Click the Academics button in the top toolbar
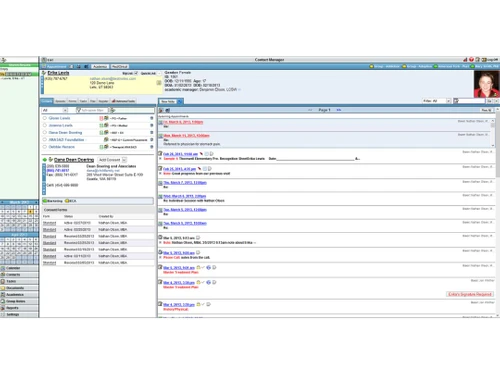This screenshot has width=500, height=375. [x=100, y=67]
